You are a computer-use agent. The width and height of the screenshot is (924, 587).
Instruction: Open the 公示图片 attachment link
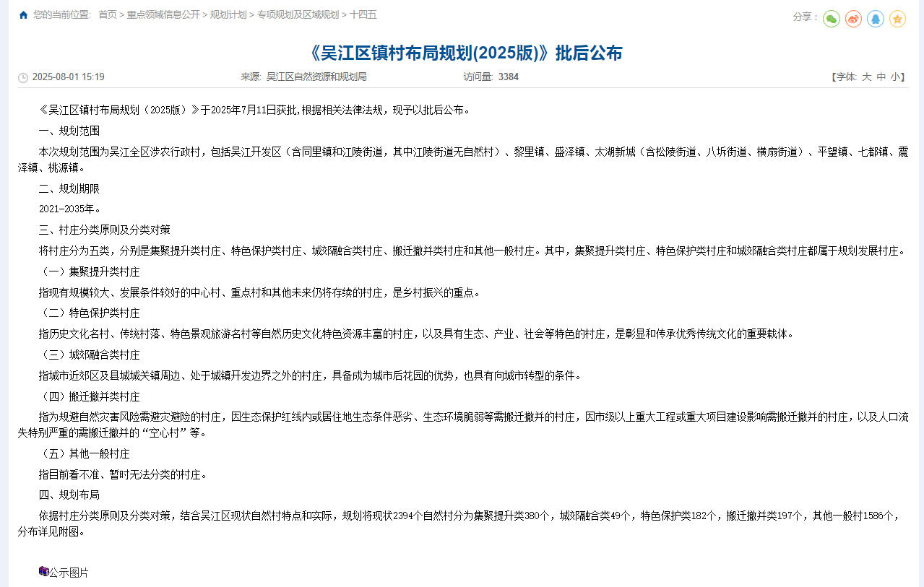(69, 573)
